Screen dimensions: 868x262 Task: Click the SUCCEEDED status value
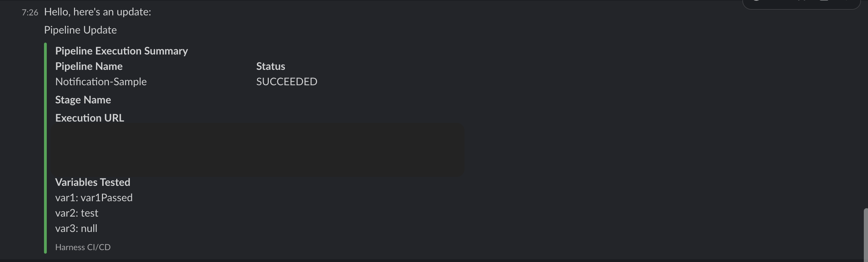pyautogui.click(x=287, y=82)
